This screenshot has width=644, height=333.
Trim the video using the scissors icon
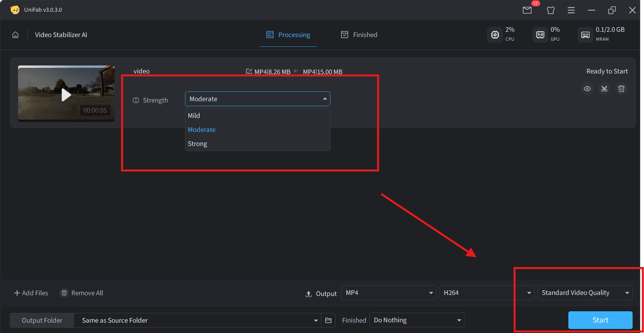tap(604, 89)
